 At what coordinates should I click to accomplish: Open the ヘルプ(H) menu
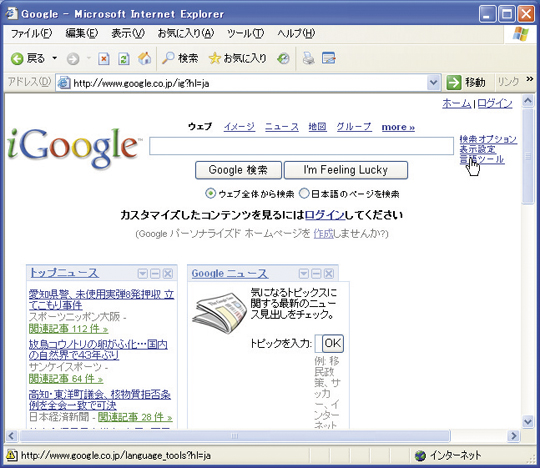(296, 33)
